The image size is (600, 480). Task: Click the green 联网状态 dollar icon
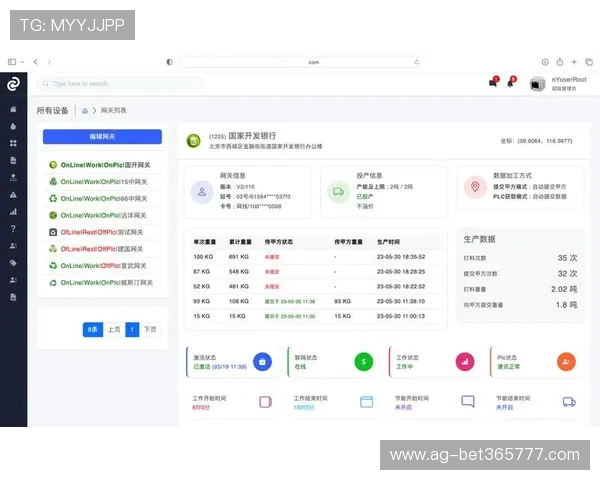coord(364,362)
